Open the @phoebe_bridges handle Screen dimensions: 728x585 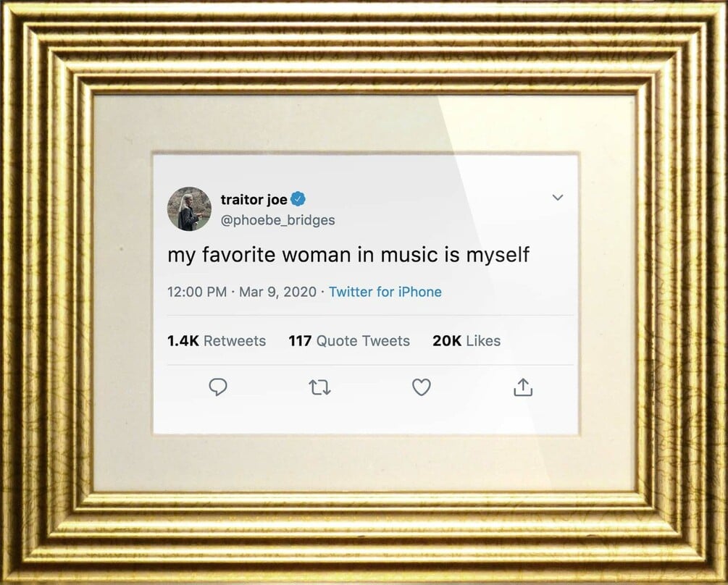pyautogui.click(x=277, y=220)
